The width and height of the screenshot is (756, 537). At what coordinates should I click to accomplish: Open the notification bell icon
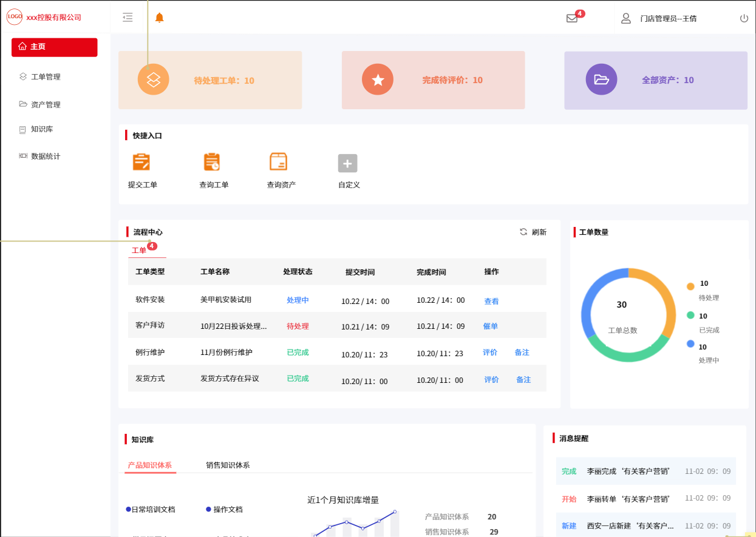pos(159,17)
